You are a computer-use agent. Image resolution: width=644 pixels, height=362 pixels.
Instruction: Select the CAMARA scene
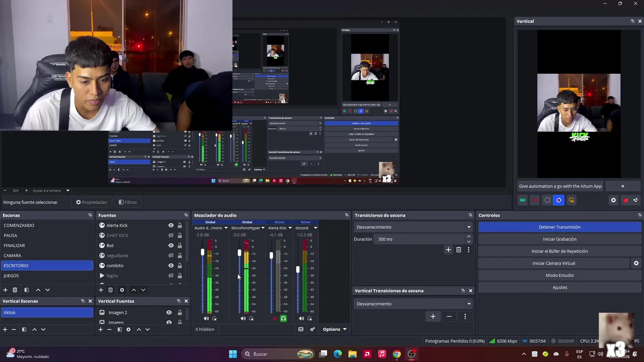coord(47,255)
